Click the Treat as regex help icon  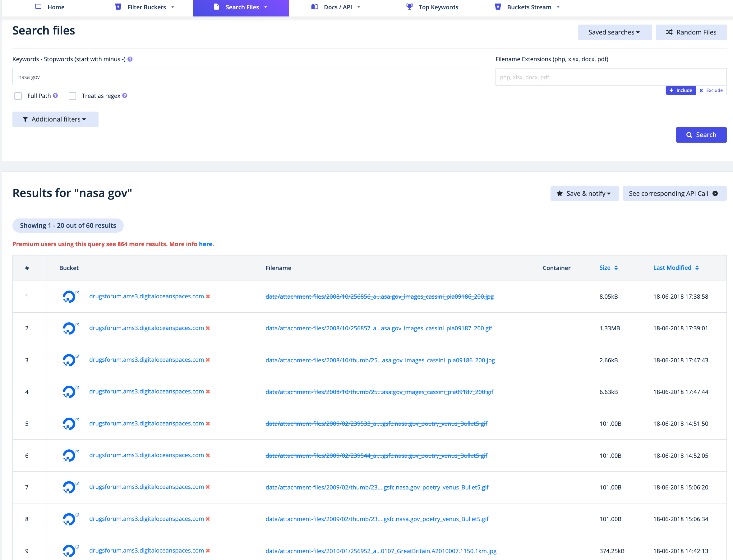coord(125,96)
